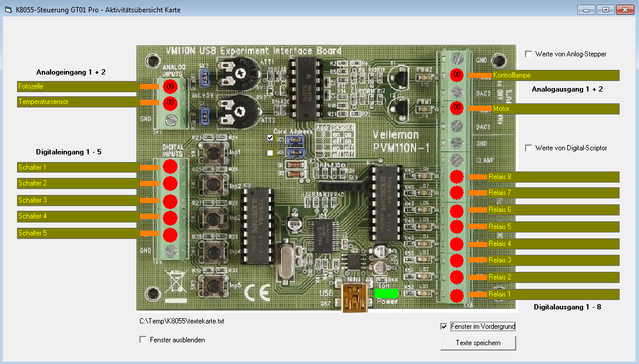Edit the Schalter 3 label field

point(78,200)
